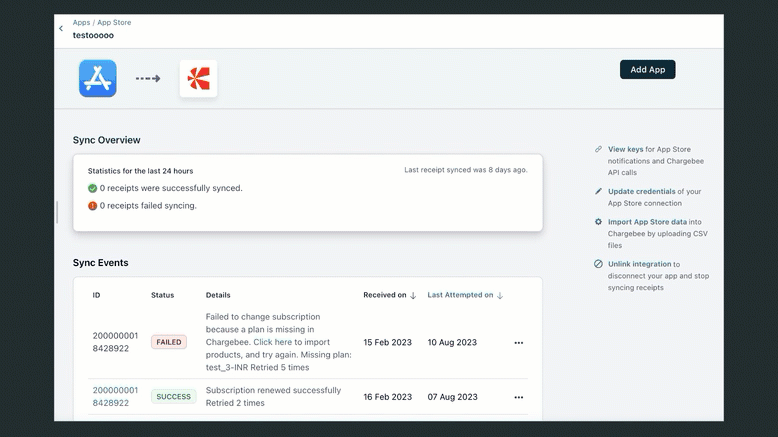Click the red Chargebee logo icon
778x437 pixels.
(198, 78)
